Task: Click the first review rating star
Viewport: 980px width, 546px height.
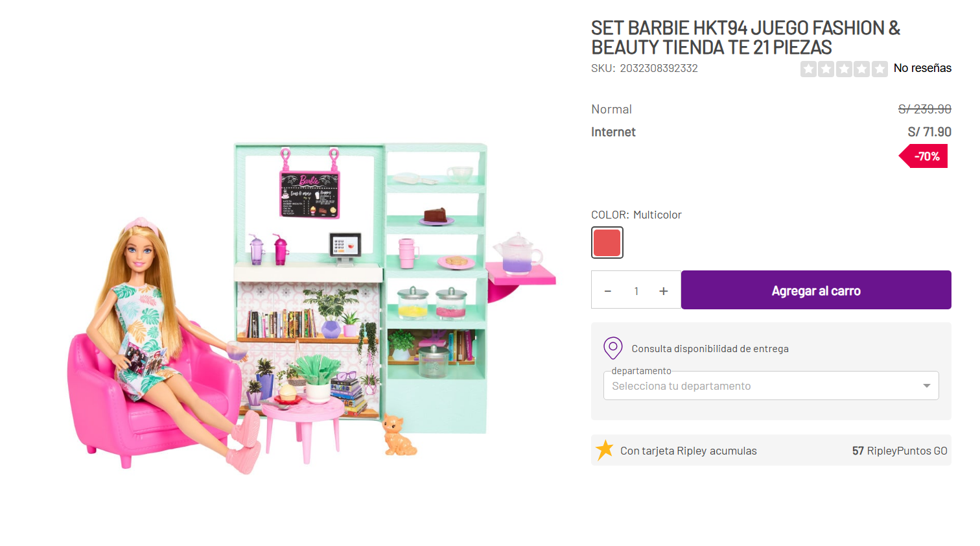Action: click(x=808, y=69)
